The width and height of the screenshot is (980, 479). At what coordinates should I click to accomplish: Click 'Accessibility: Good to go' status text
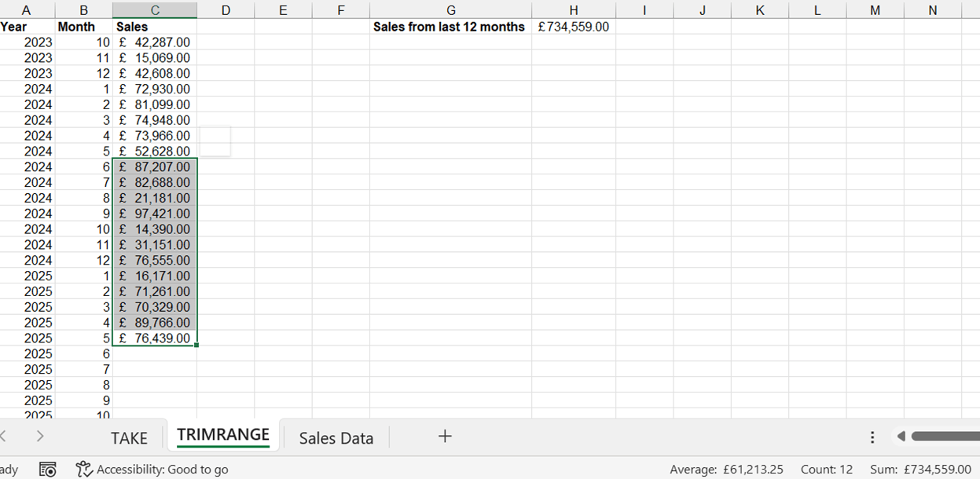point(162,470)
